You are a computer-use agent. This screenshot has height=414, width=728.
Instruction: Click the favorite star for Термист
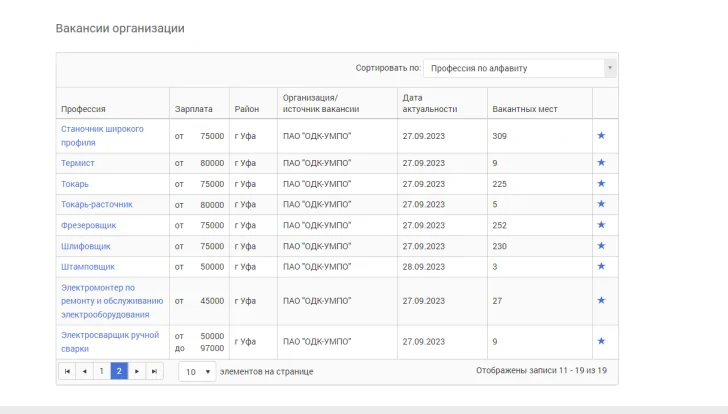click(x=601, y=162)
